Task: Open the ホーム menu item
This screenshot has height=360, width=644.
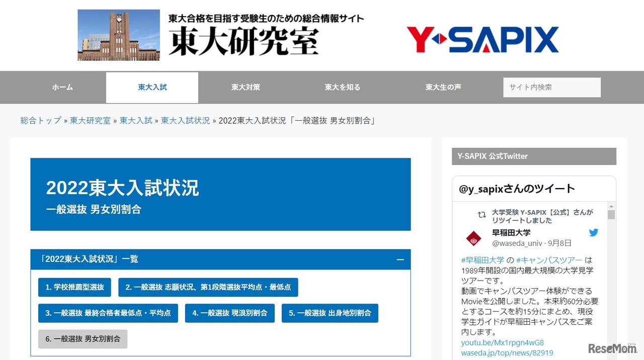Action: coord(62,87)
